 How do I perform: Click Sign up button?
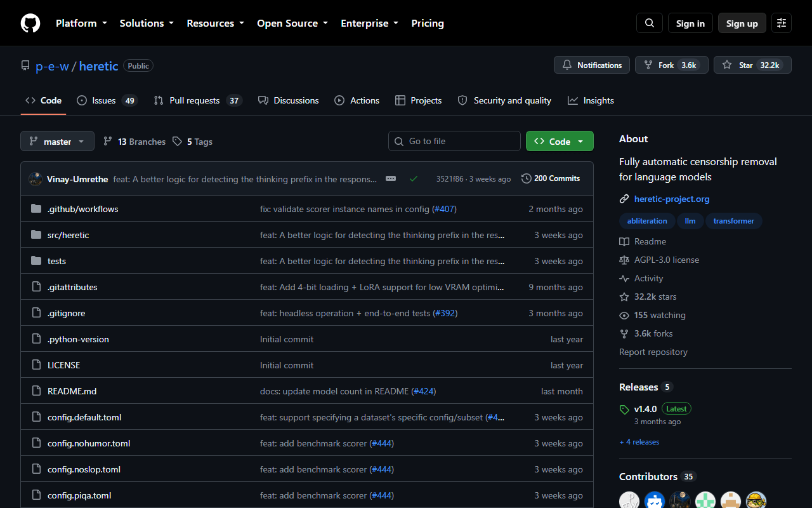742,23
